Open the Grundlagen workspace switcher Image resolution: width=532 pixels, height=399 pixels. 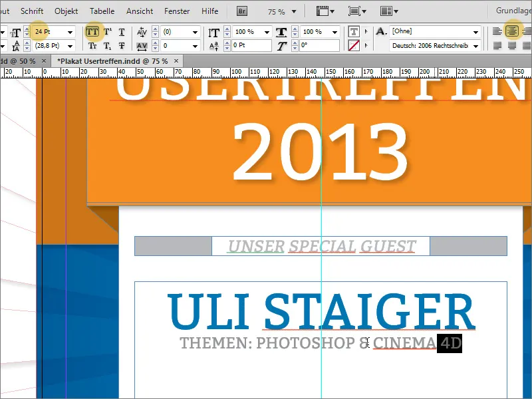pos(513,11)
